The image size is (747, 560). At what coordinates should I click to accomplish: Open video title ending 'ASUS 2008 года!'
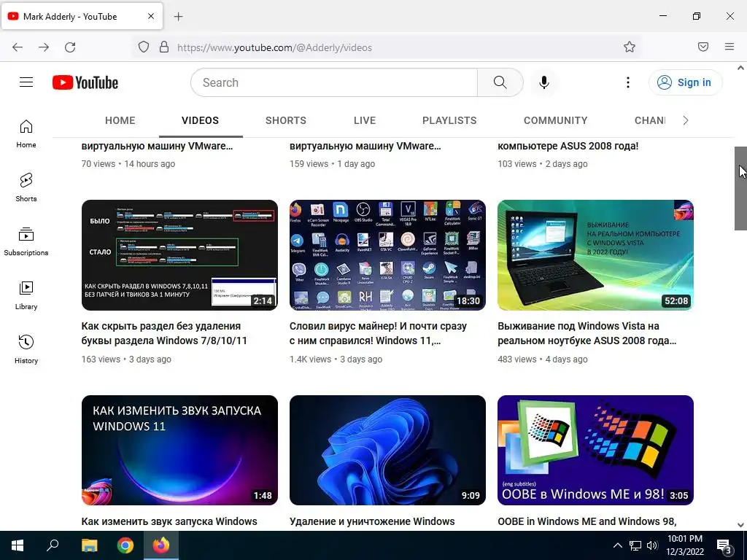click(568, 146)
